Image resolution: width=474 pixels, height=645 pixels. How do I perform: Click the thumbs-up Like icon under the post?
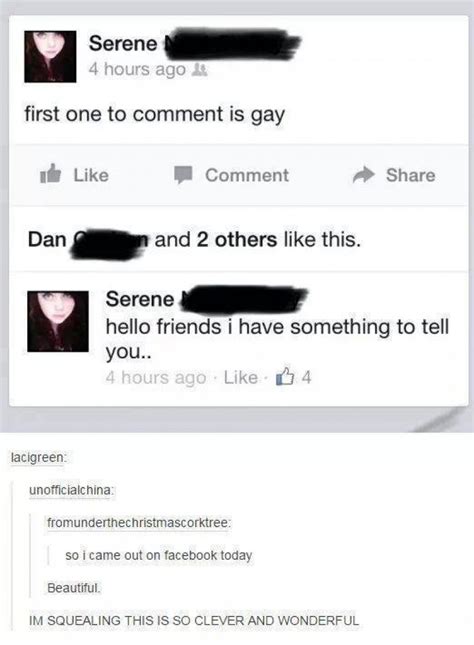click(x=51, y=174)
